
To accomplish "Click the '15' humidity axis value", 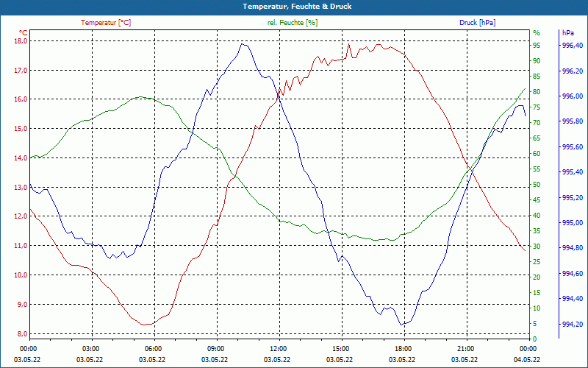I will click(537, 292).
